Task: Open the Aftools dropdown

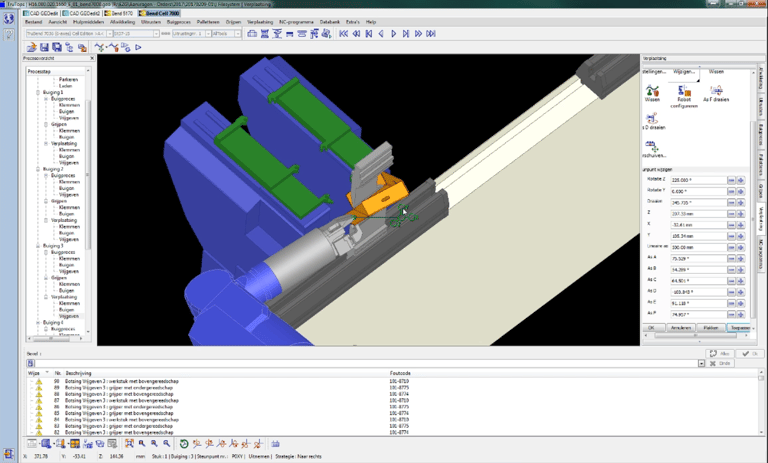Action: (x=238, y=34)
